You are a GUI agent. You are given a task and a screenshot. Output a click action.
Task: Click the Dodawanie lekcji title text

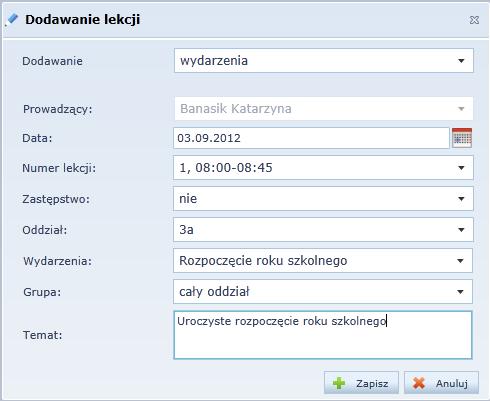83,19
